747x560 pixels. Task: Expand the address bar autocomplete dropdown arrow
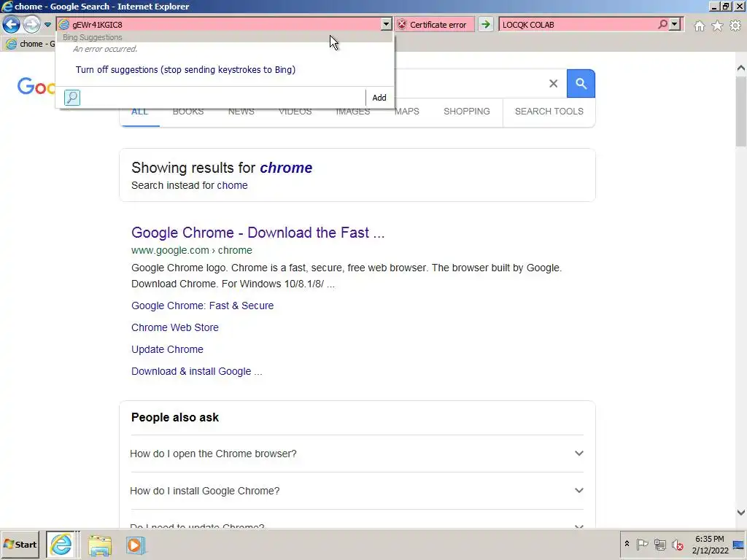pos(387,25)
